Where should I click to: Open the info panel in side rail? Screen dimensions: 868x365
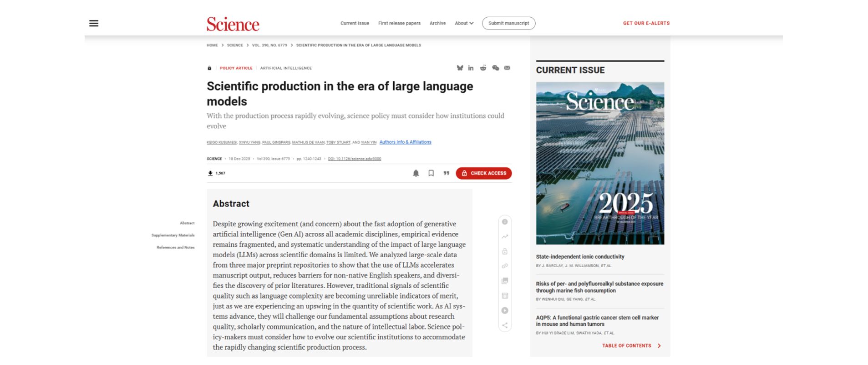point(505,222)
